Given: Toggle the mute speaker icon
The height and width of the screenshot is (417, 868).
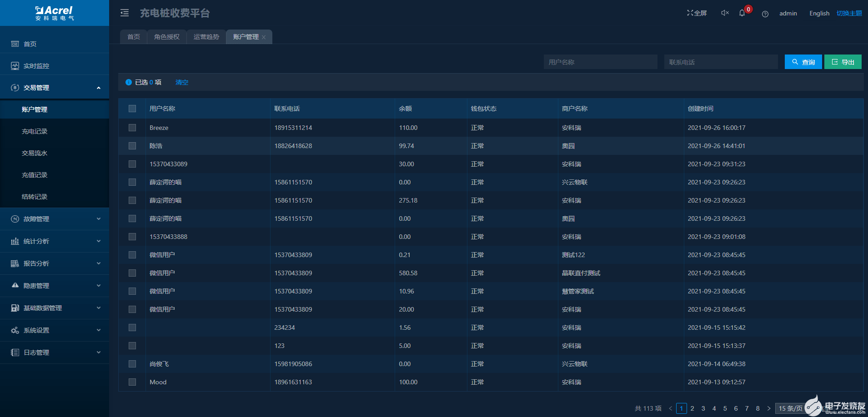Looking at the screenshot, I should (725, 13).
